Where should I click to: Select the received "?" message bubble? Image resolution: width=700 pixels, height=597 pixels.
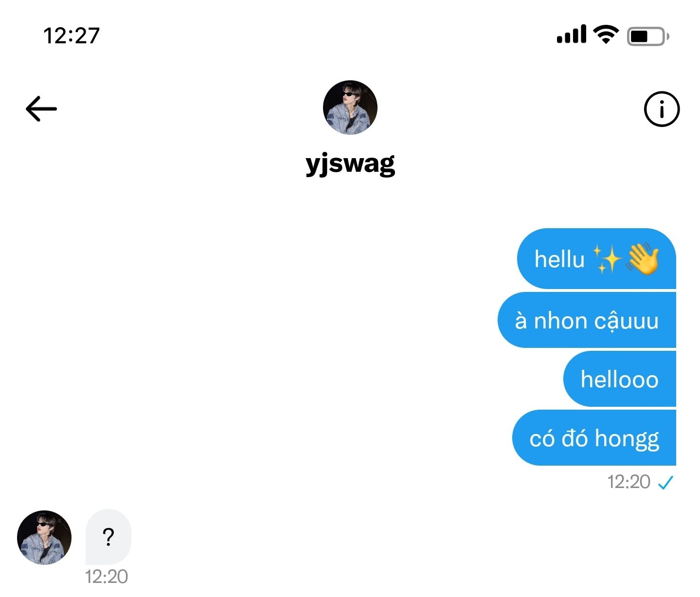108,537
